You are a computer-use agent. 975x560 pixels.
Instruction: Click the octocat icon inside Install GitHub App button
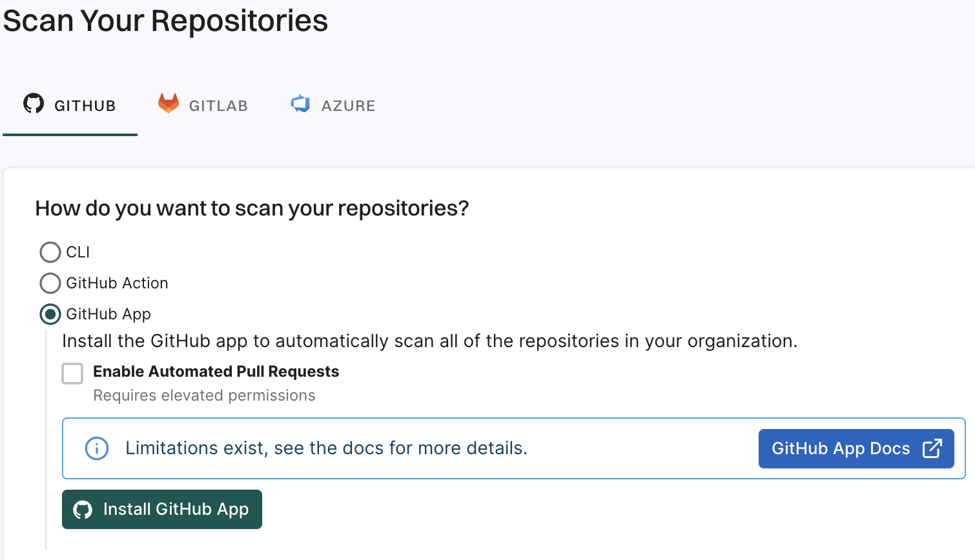(x=83, y=509)
